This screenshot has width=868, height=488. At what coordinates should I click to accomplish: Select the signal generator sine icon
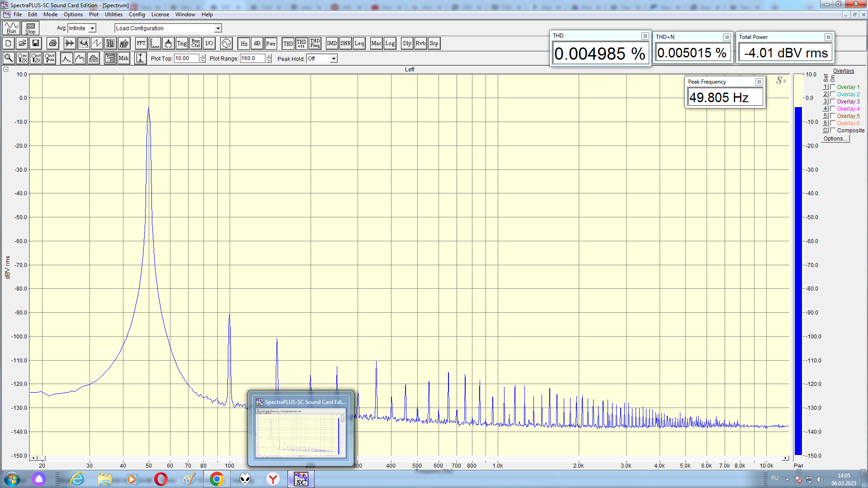(226, 43)
